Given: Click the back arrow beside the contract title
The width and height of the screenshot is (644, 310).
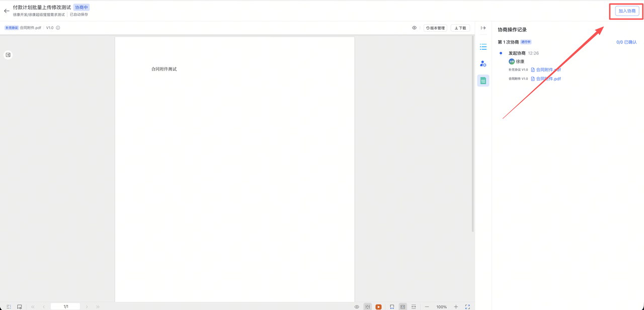Looking at the screenshot, I should [7, 11].
